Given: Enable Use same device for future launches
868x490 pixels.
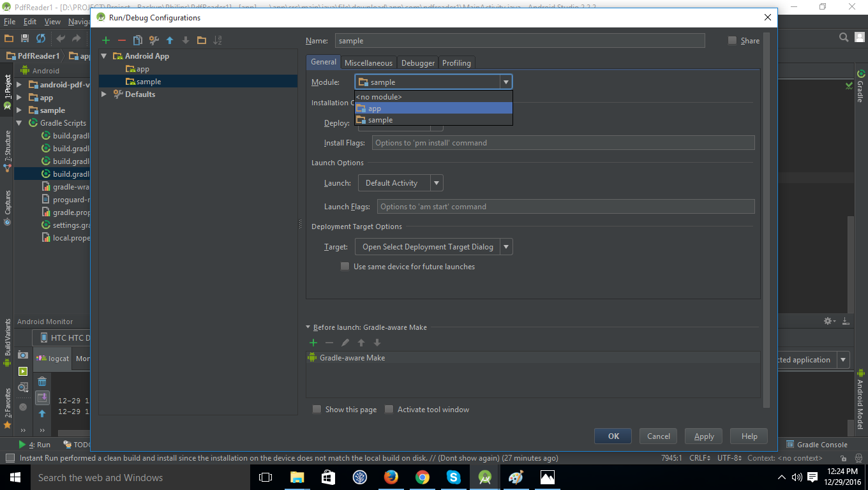Looking at the screenshot, I should tap(345, 267).
